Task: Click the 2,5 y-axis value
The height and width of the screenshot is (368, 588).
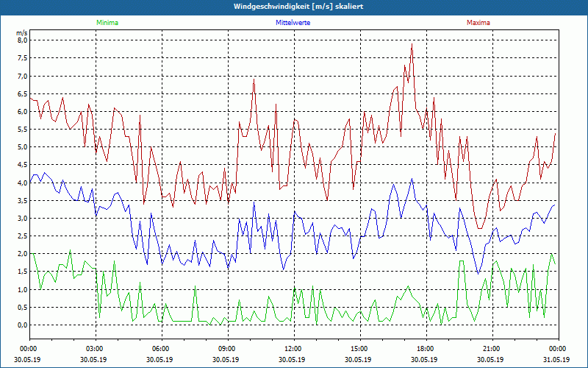Action: 23,236
